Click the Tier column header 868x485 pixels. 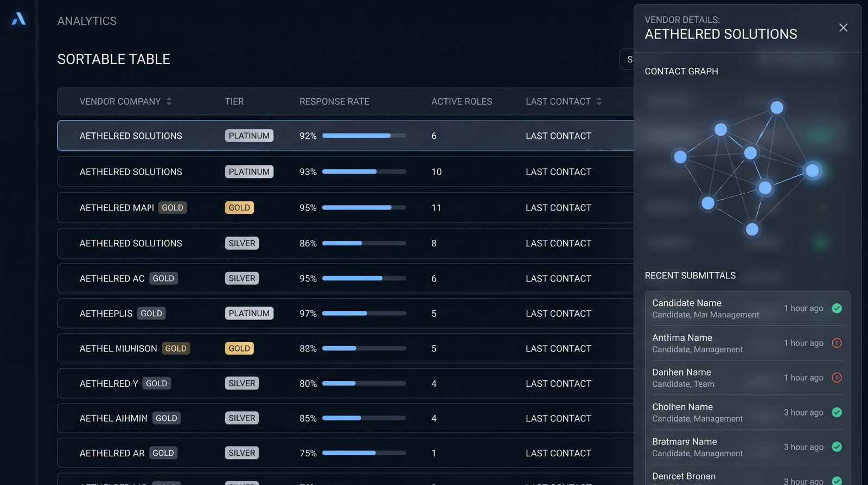tap(234, 101)
